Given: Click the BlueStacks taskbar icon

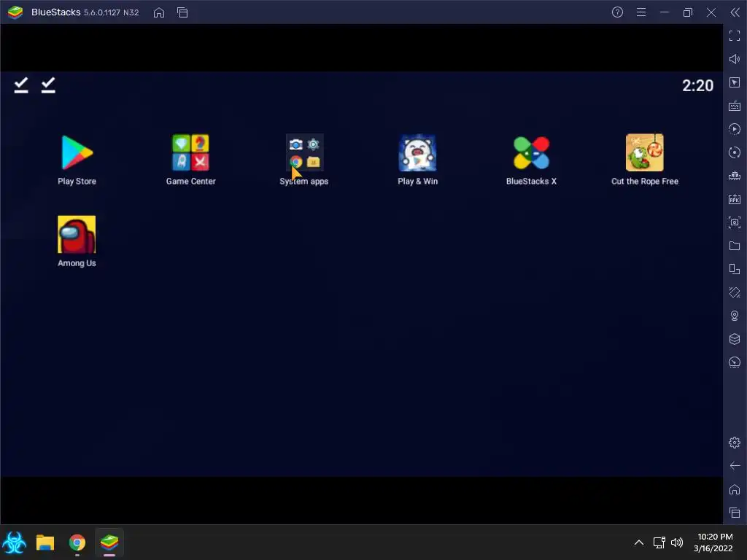Looking at the screenshot, I should pos(109,542).
